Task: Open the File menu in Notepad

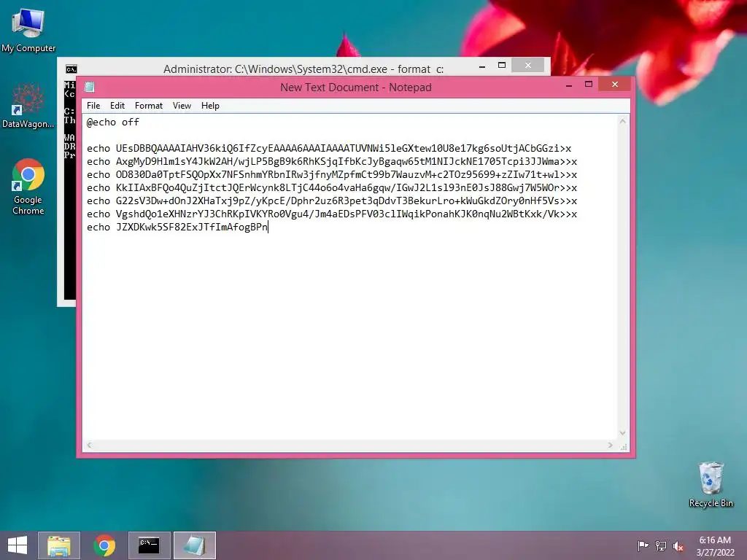Action: (93, 106)
